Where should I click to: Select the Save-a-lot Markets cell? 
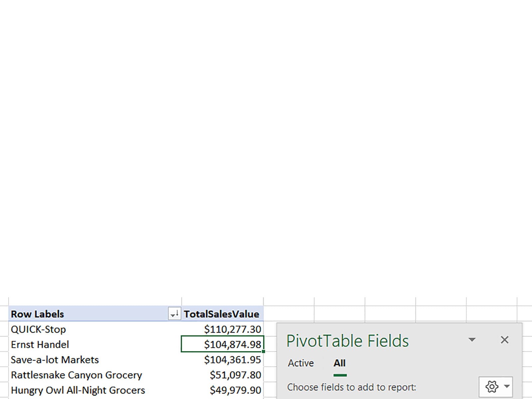point(55,360)
